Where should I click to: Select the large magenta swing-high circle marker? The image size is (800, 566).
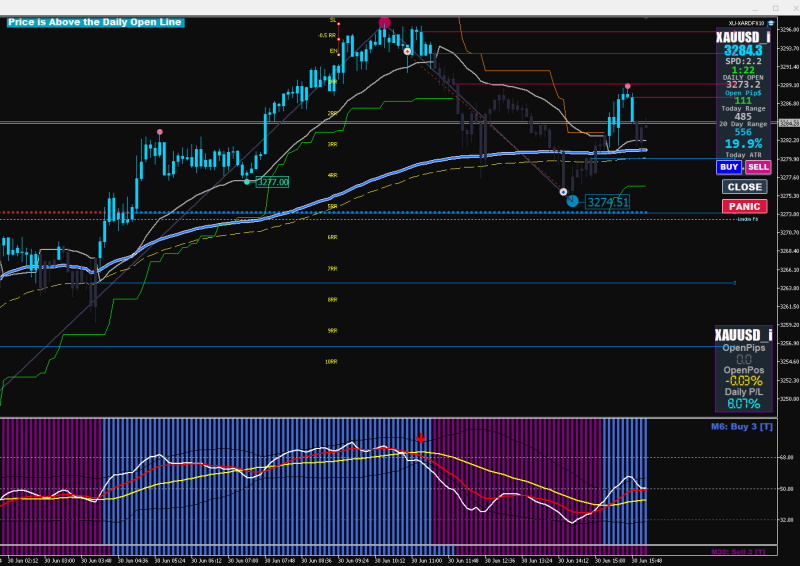(385, 22)
